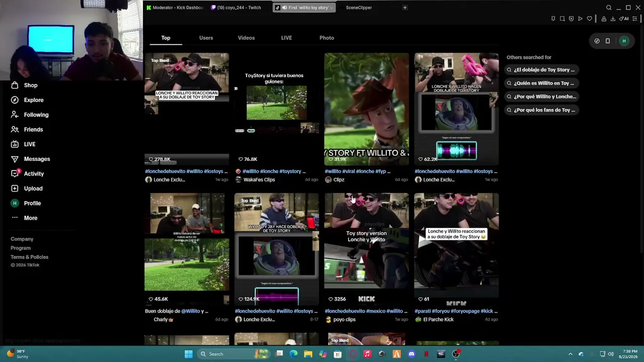Click the Upload plus icon
Image resolution: width=644 pixels, height=362 pixels.
(15, 189)
